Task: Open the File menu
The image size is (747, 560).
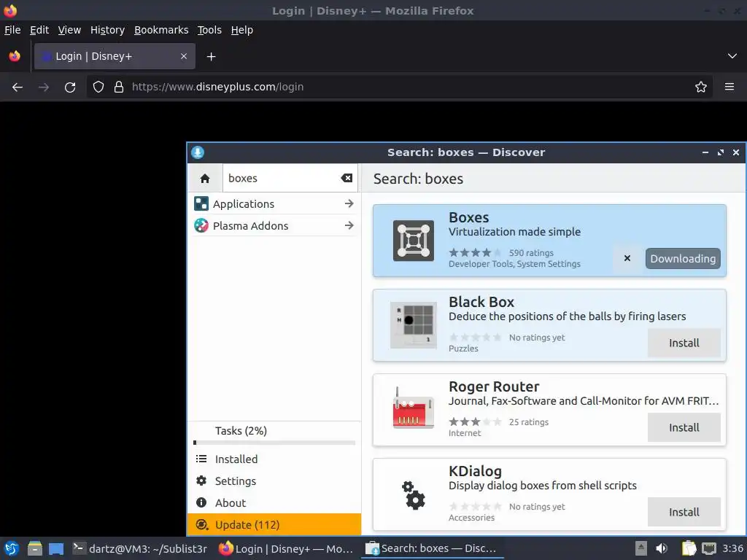Action: tap(12, 30)
